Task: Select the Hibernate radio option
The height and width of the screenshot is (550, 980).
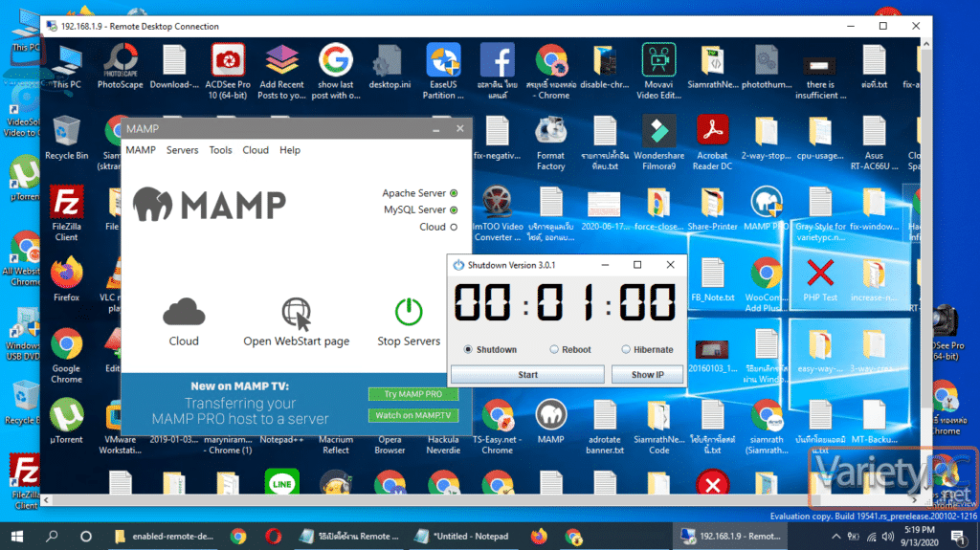Action: pyautogui.click(x=626, y=349)
